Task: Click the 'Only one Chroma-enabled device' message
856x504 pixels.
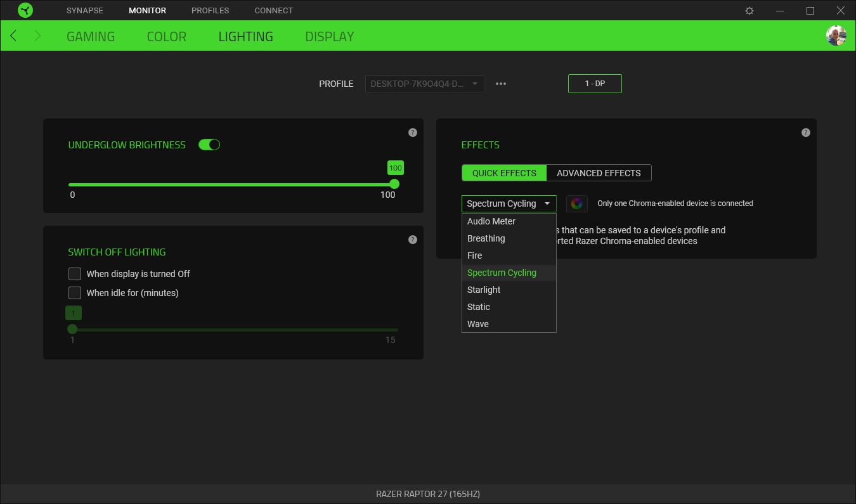Action: (675, 204)
